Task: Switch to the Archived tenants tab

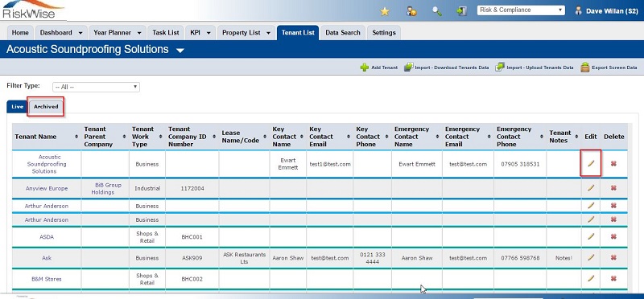Action: click(46, 107)
